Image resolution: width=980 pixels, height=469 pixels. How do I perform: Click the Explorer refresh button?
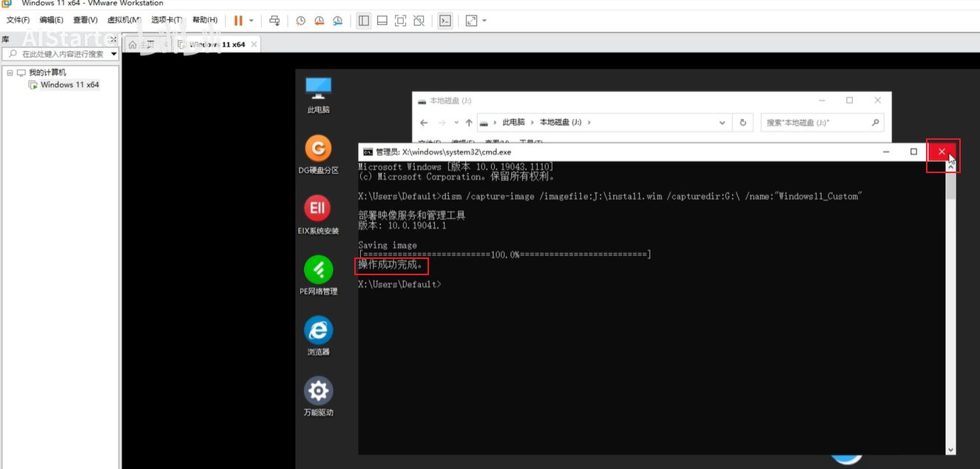click(743, 123)
